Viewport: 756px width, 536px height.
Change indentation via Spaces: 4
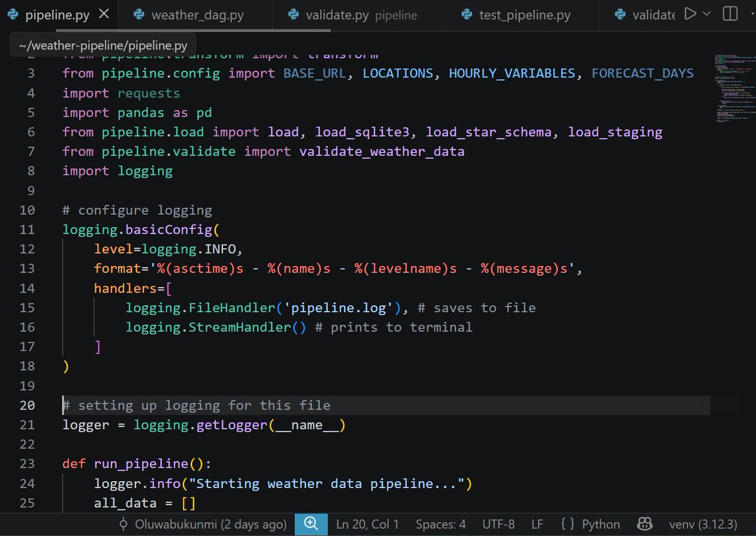440,524
